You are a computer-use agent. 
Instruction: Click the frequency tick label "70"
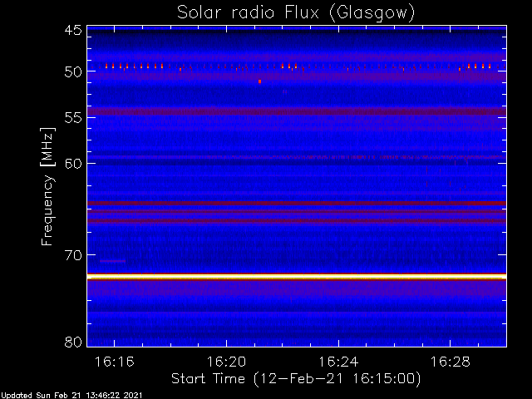click(x=73, y=255)
